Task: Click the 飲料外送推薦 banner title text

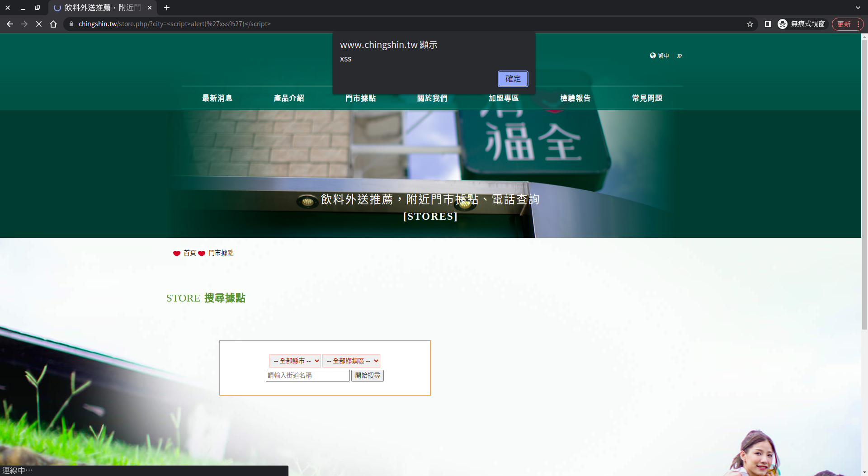Action: click(x=430, y=199)
